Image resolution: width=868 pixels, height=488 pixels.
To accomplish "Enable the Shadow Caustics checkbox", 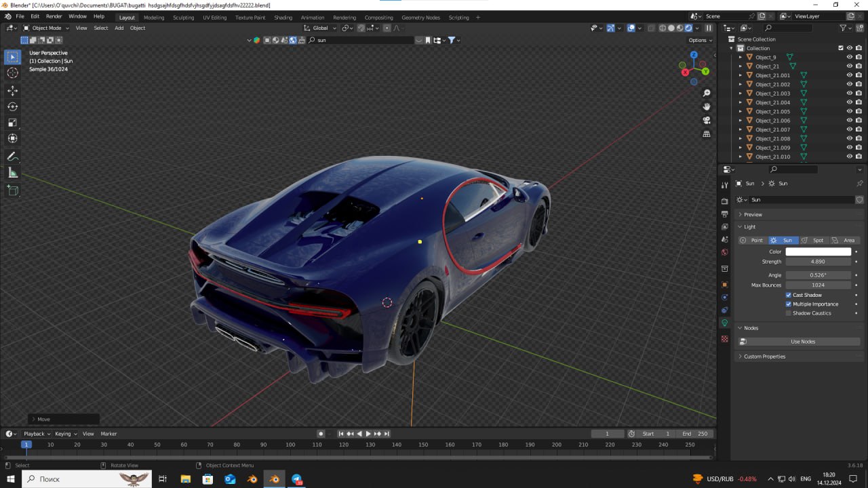I will pos(789,313).
